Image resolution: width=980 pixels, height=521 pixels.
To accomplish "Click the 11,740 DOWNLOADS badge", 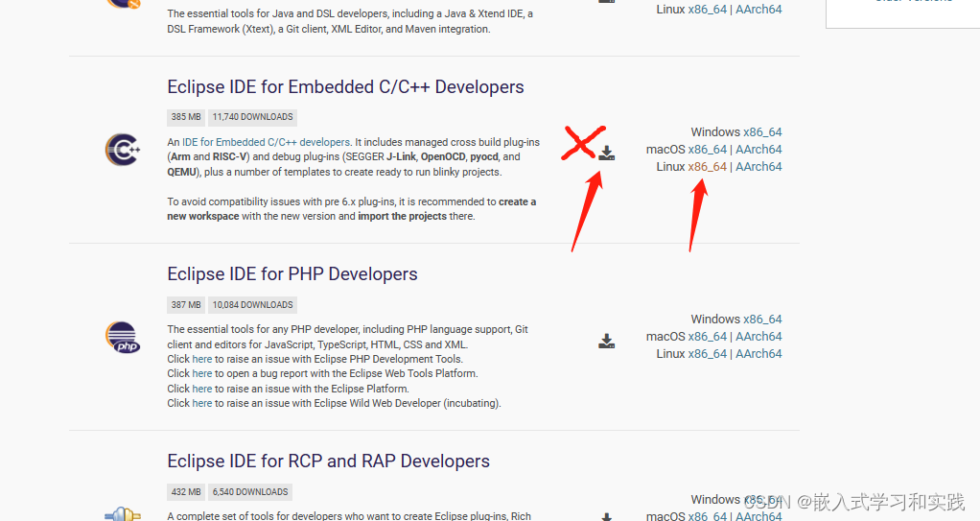I will point(252,117).
